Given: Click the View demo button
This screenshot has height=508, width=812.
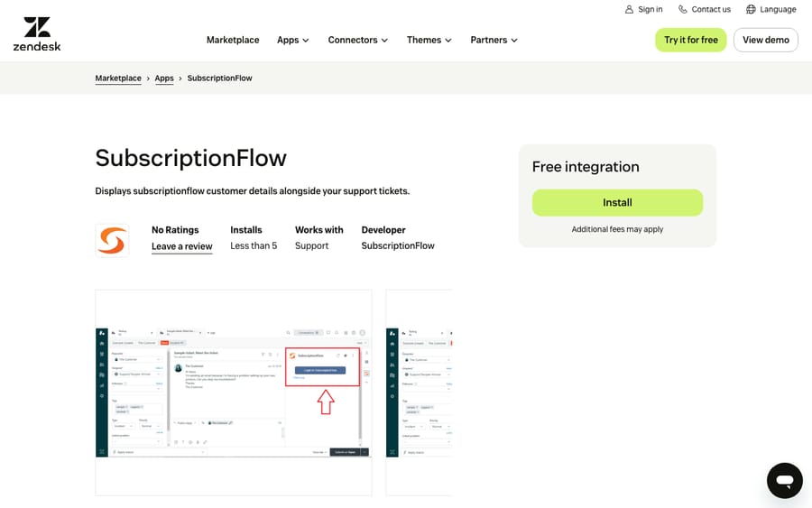Looking at the screenshot, I should coord(766,40).
